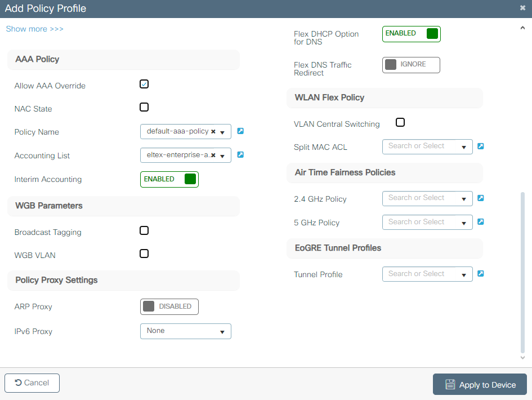The height and width of the screenshot is (400, 532).
Task: Open the 2.4 GHz Policy dropdown
Action: tap(427, 198)
